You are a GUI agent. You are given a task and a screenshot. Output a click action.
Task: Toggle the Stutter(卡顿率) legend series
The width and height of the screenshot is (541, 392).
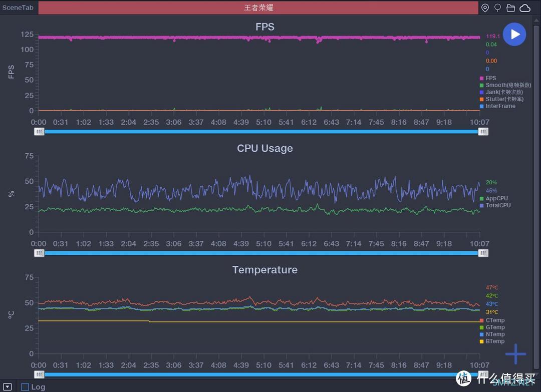pos(501,99)
